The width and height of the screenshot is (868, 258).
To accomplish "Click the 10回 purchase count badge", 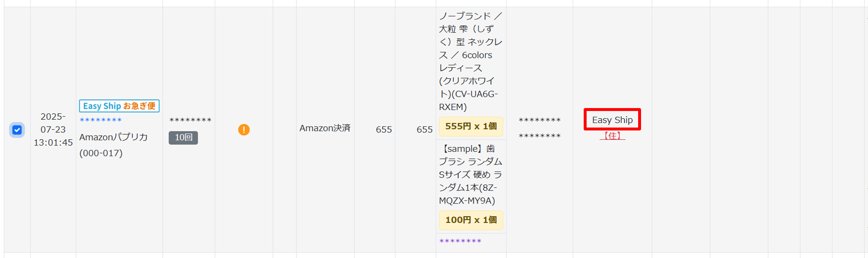I will 183,137.
